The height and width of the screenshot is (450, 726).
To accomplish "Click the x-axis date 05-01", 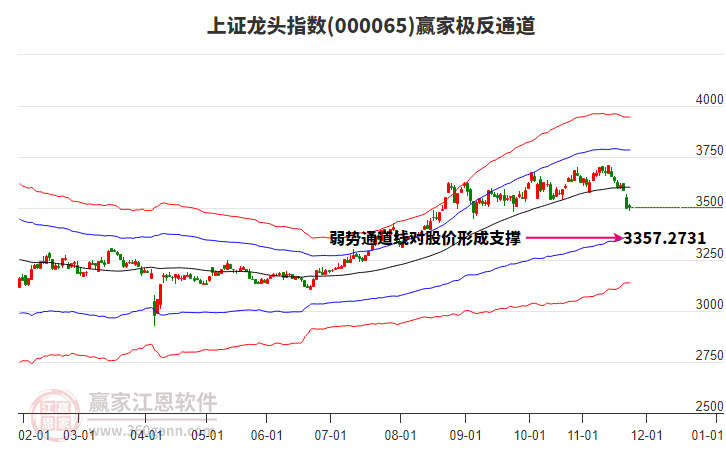I will tap(207, 436).
